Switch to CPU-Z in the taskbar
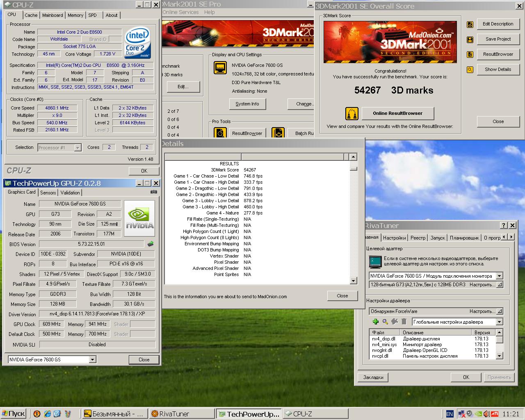525x420 pixels. point(315,414)
